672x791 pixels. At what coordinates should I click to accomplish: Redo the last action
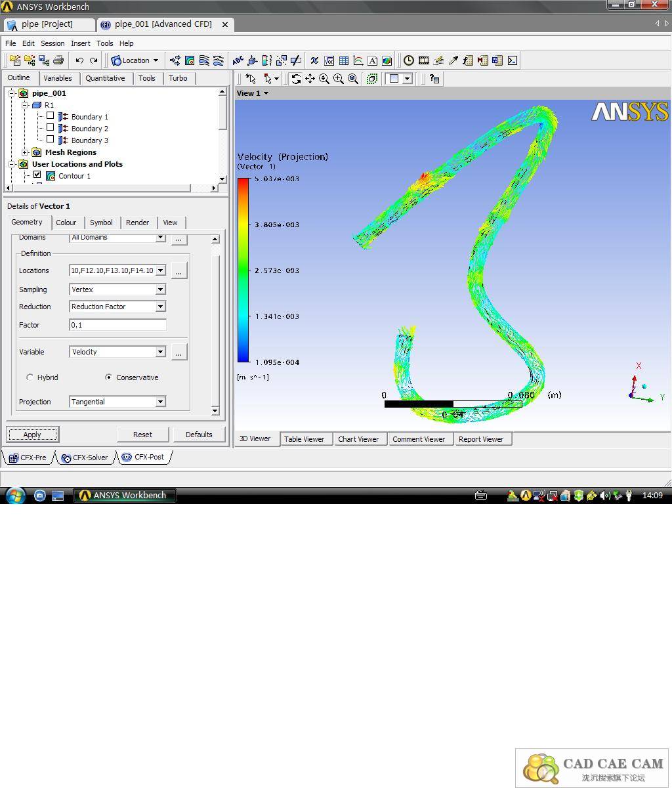94,60
